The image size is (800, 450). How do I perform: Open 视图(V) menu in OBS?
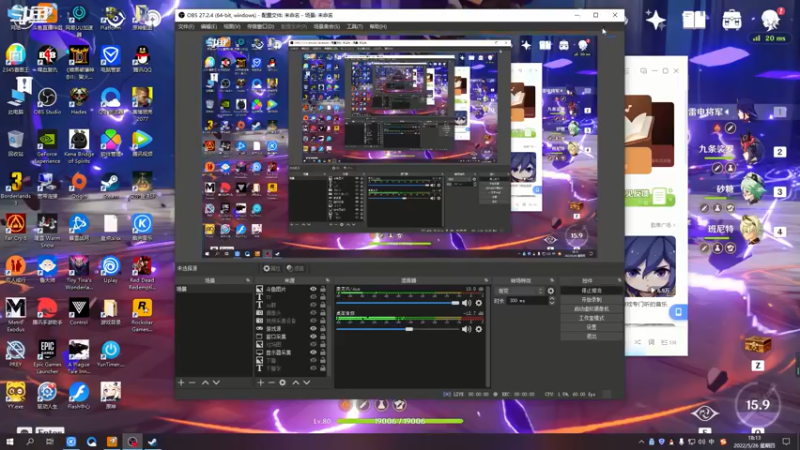coord(232,27)
